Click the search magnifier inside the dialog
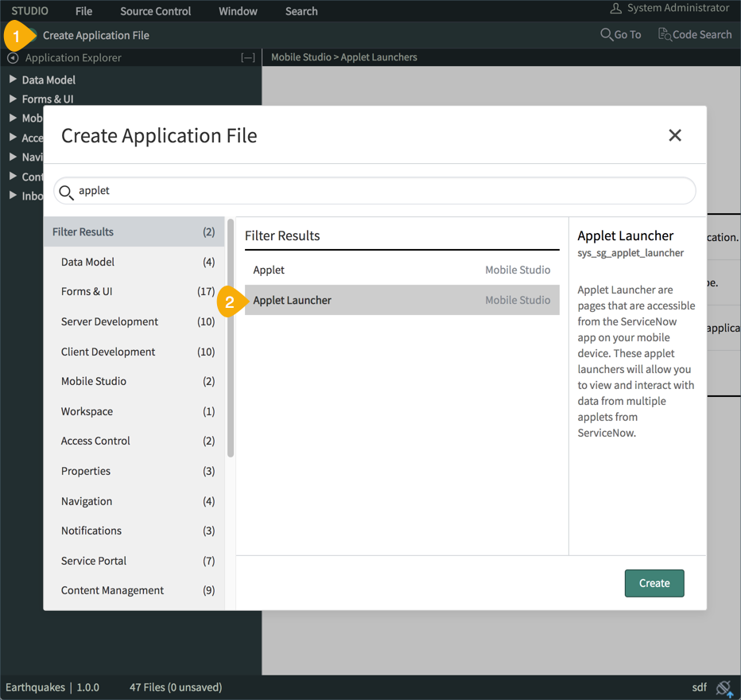The image size is (741, 700). (x=68, y=191)
